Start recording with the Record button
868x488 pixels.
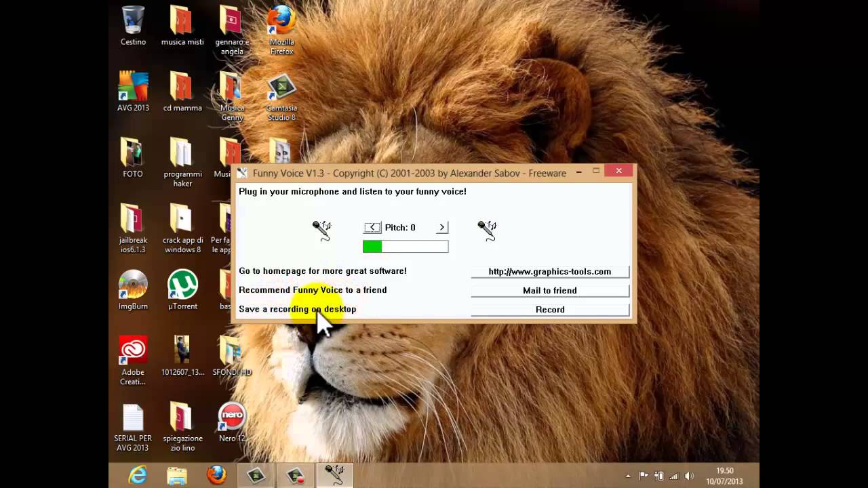point(550,309)
